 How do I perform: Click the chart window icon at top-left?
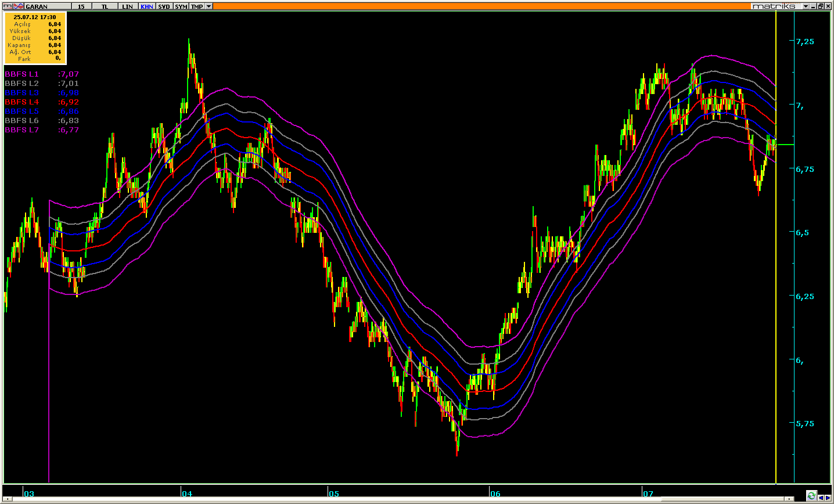pyautogui.click(x=8, y=6)
